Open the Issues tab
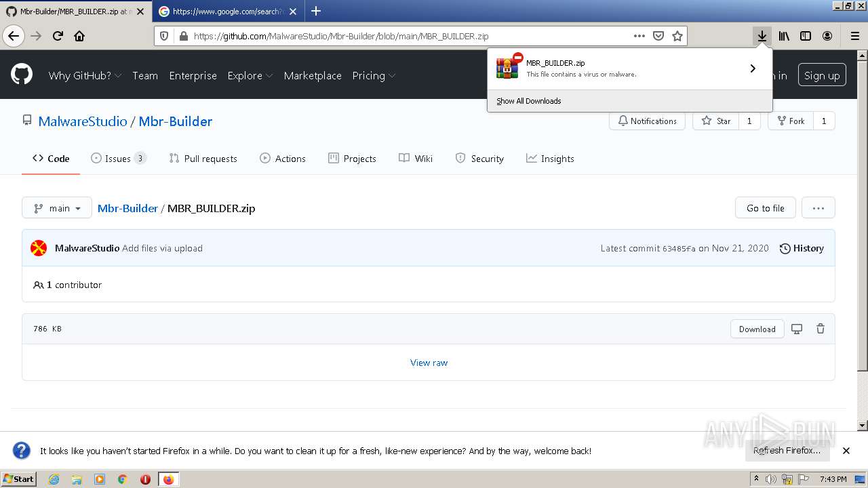 119,159
